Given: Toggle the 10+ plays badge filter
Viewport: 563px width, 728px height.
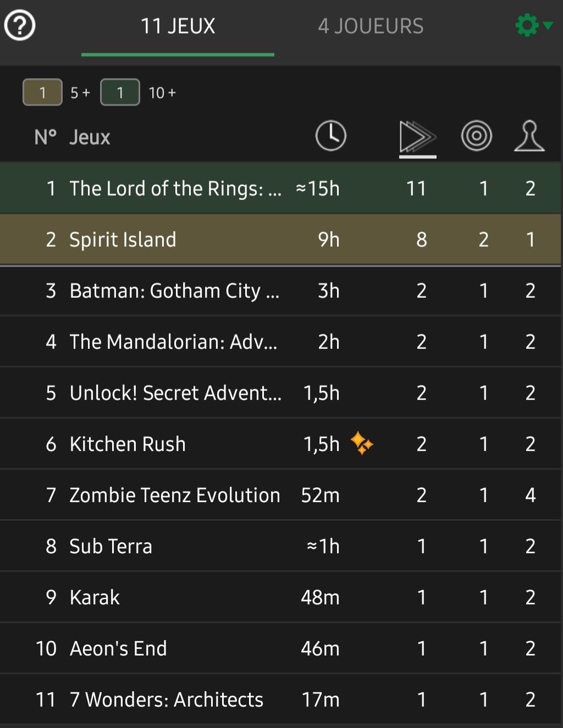Looking at the screenshot, I should [120, 92].
